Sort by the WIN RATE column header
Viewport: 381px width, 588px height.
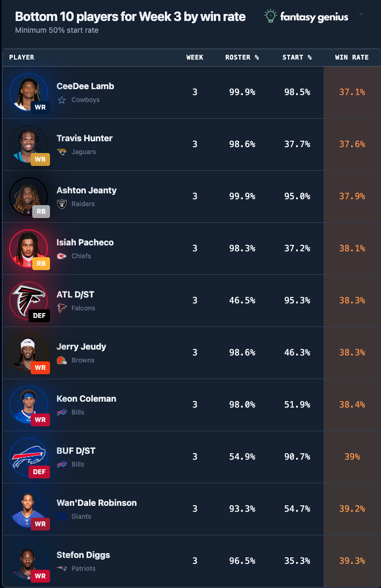(x=352, y=57)
